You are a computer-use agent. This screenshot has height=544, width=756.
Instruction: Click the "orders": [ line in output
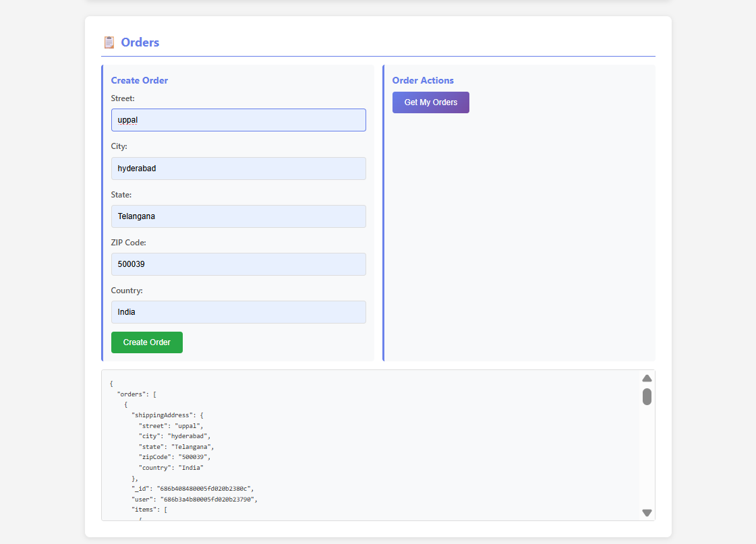click(136, 394)
